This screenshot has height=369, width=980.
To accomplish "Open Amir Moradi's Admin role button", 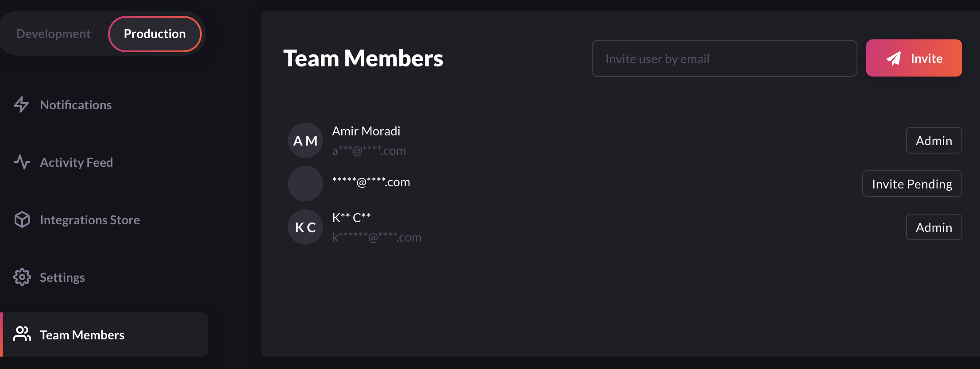I will coord(934,140).
